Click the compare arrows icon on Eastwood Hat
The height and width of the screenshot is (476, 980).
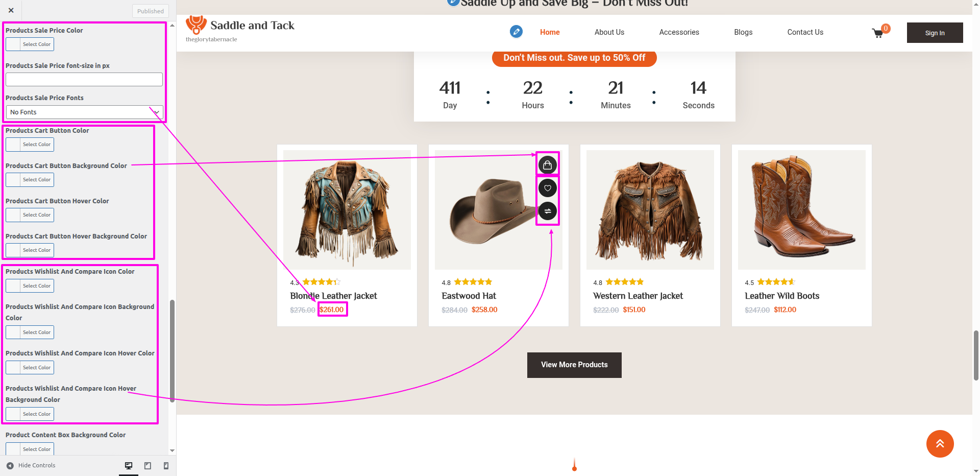tap(547, 211)
